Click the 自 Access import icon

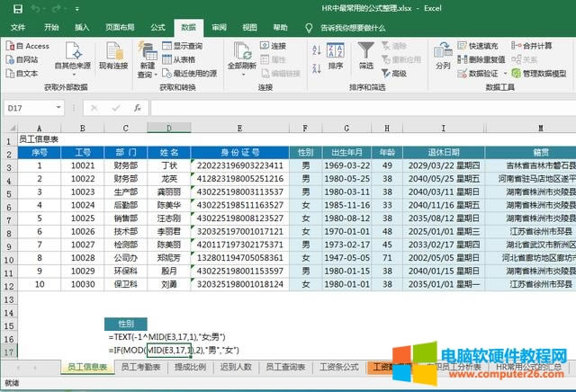(30, 46)
